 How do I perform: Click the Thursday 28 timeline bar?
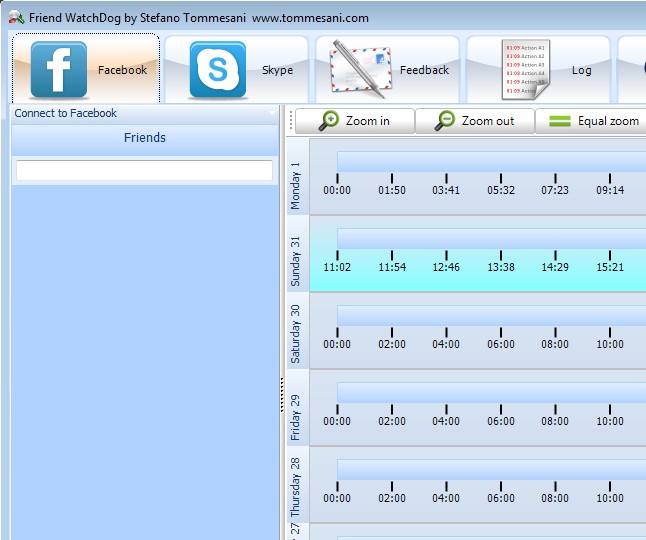[x=492, y=470]
